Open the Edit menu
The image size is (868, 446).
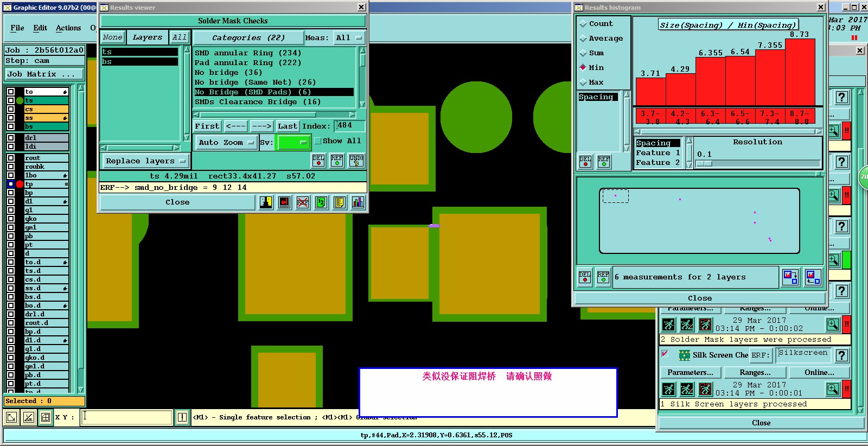click(x=40, y=28)
